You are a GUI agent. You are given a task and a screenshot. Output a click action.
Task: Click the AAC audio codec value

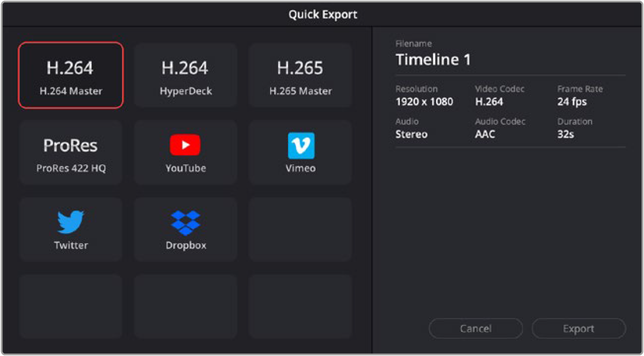(x=485, y=134)
